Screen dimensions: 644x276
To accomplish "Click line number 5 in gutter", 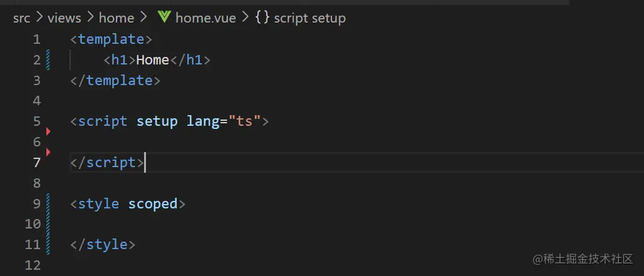I will coord(36,121).
